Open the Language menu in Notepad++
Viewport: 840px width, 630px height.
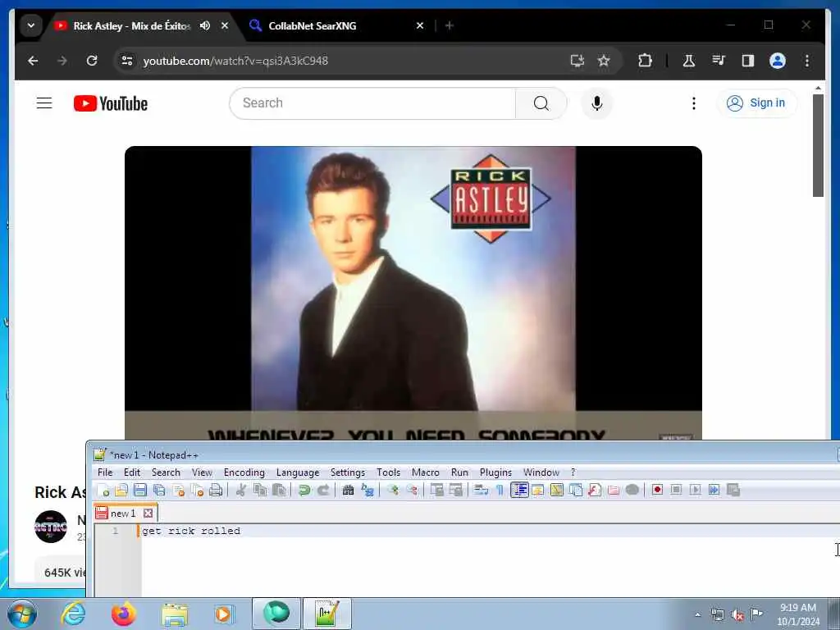pos(297,472)
